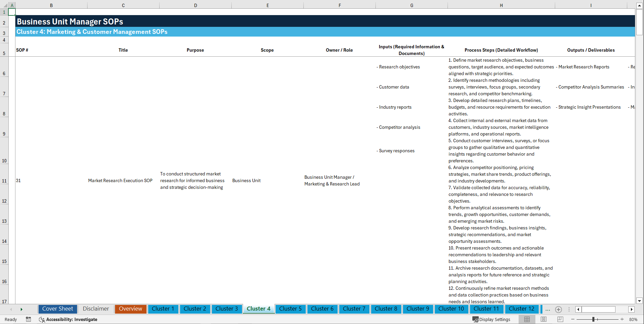Click the horizontal scrollbar thumb
The width and height of the screenshot is (644, 324).
598,309
